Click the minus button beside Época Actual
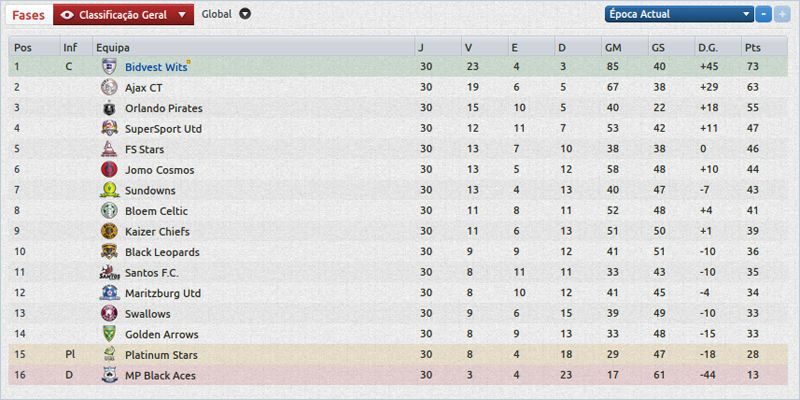800x400 pixels. click(764, 14)
